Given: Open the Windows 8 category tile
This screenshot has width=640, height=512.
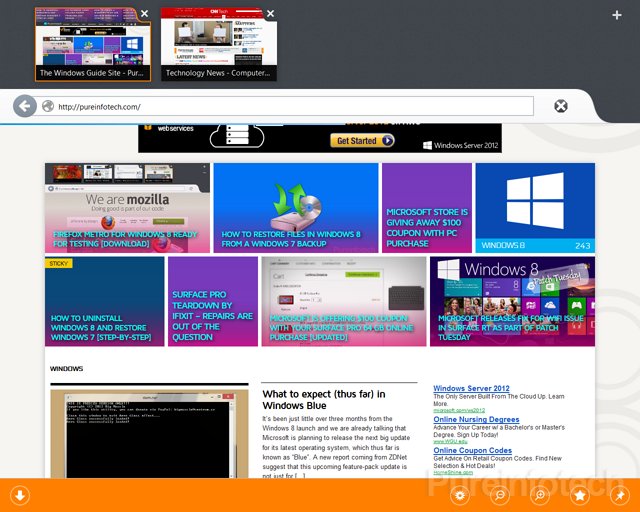Looking at the screenshot, I should [534, 208].
